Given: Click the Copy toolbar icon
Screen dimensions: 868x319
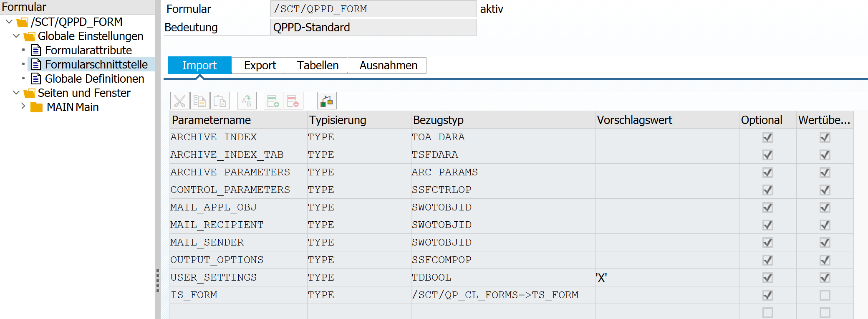Looking at the screenshot, I should [x=200, y=101].
